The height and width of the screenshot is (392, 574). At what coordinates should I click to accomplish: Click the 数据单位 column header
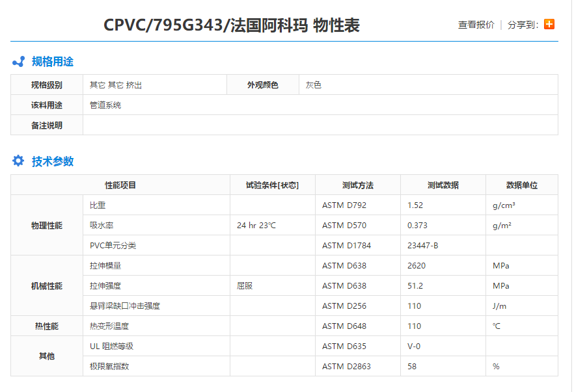pyautogui.click(x=519, y=185)
